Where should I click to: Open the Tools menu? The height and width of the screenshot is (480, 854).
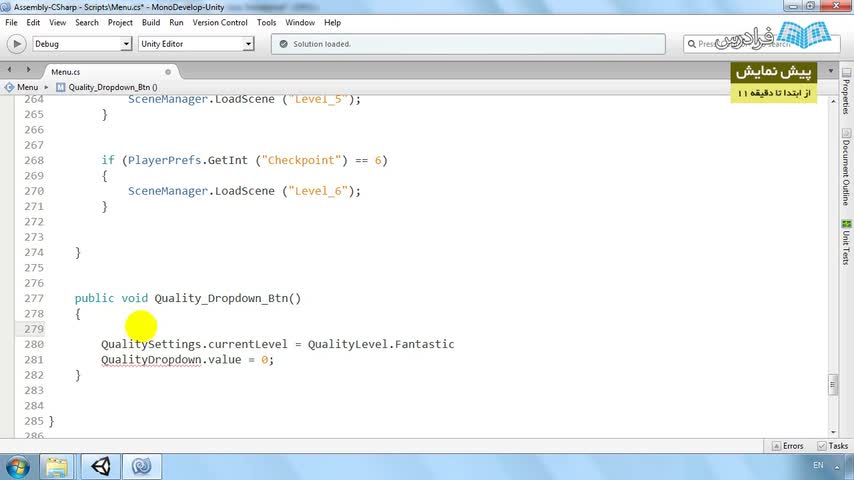click(x=266, y=23)
